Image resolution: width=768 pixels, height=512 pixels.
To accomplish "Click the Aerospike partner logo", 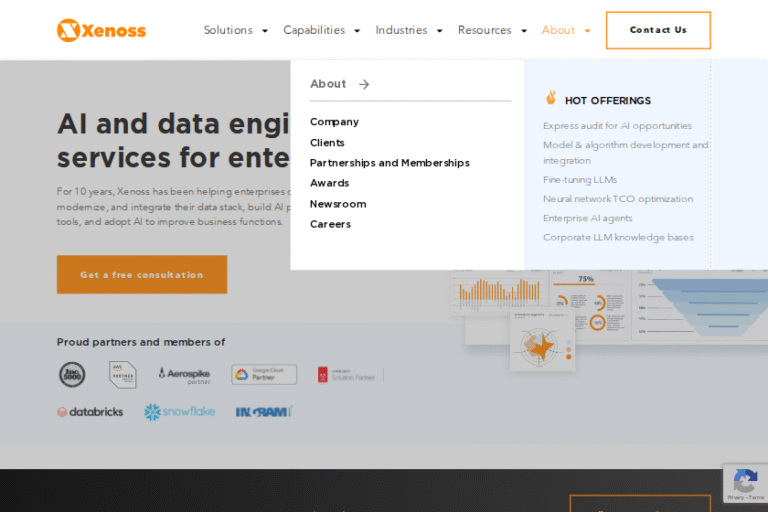I will (x=184, y=375).
